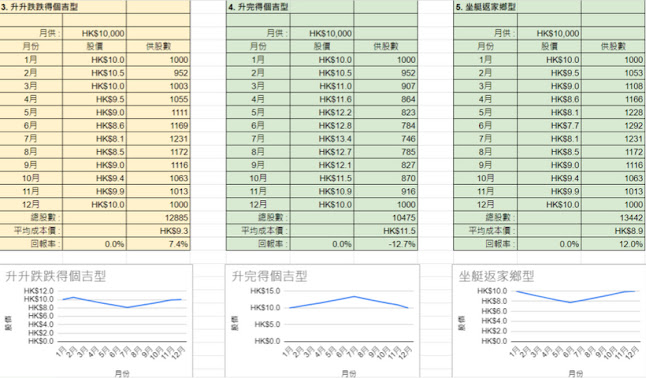Select share count 916 in table 4
Image resolution: width=646 pixels, height=378 pixels.
pos(386,191)
